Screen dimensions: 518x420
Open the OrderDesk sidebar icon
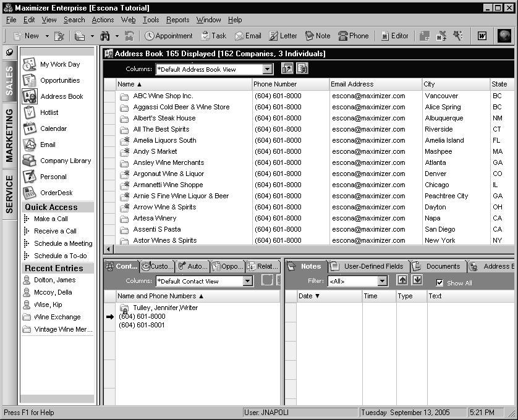point(30,193)
